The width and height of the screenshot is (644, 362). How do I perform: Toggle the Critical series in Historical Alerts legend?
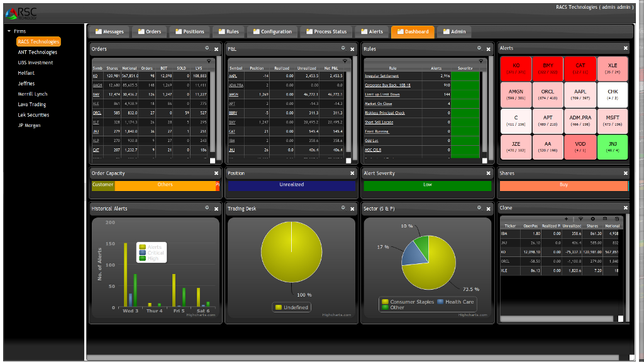155,253
